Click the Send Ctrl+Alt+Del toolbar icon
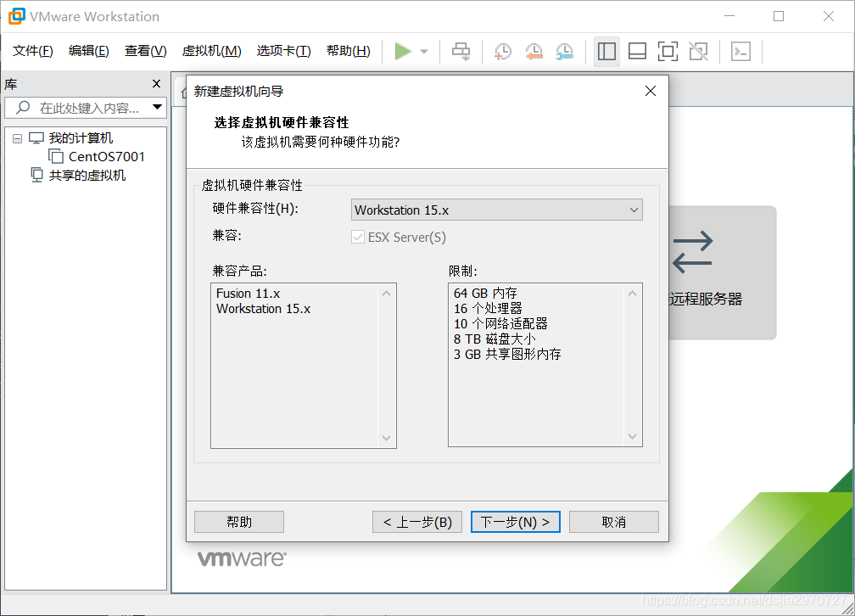The image size is (855, 616). point(461,51)
